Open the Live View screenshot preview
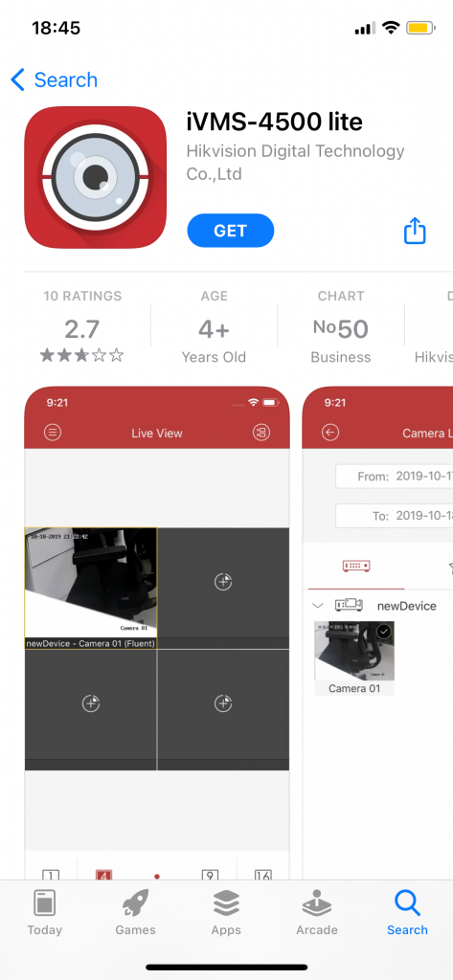Screen dimensions: 453x980 click(157, 633)
